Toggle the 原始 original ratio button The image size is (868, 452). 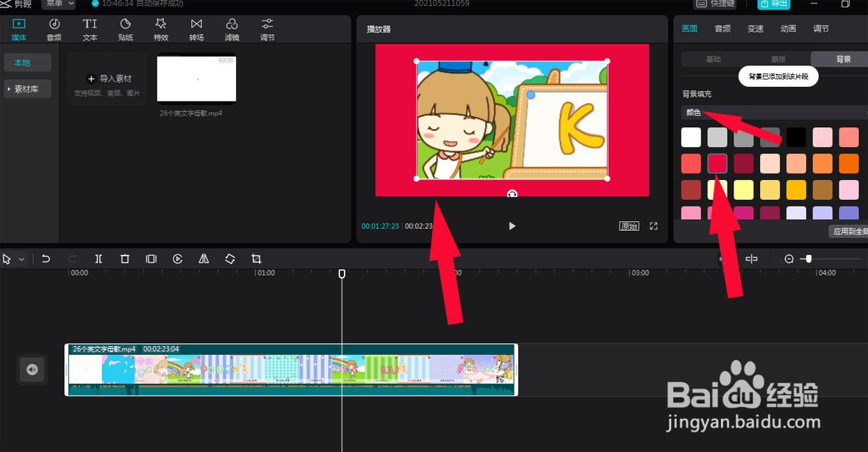pos(629,226)
